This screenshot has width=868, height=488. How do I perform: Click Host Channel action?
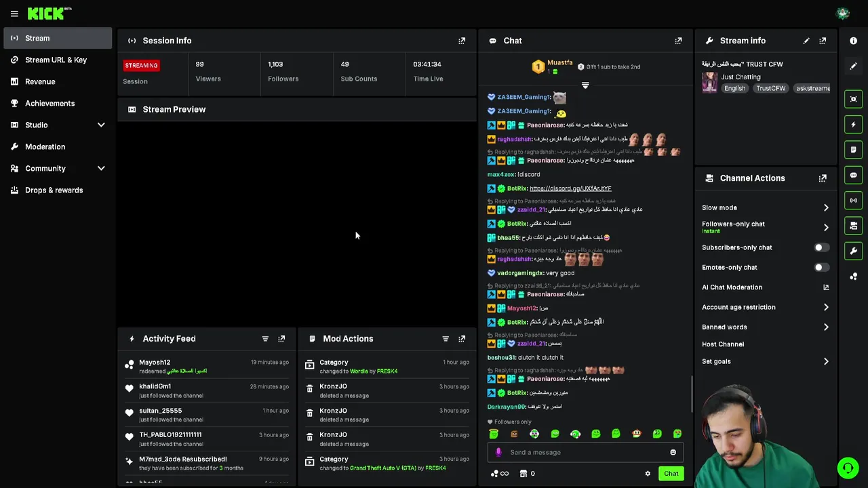[x=723, y=344]
